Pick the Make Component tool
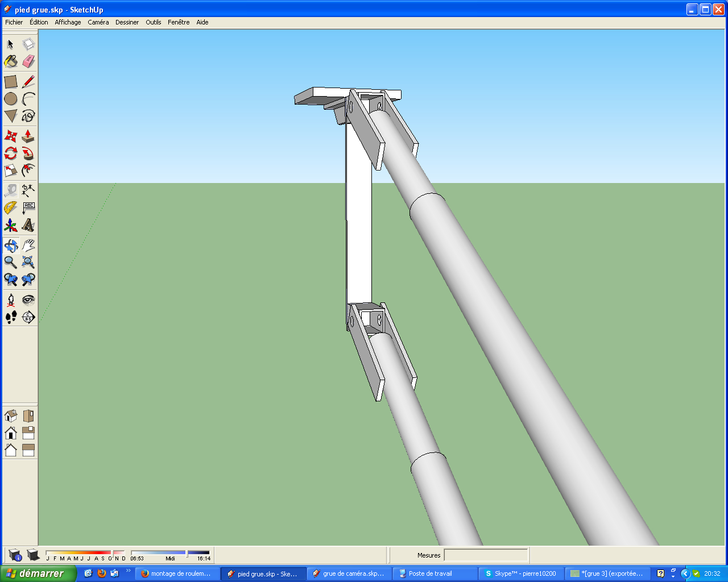This screenshot has width=728, height=582. (28, 44)
